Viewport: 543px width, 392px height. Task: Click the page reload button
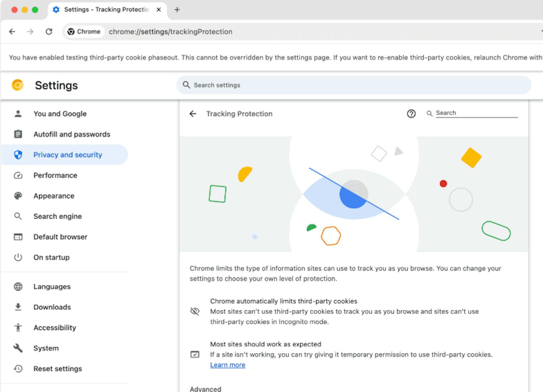tap(49, 31)
